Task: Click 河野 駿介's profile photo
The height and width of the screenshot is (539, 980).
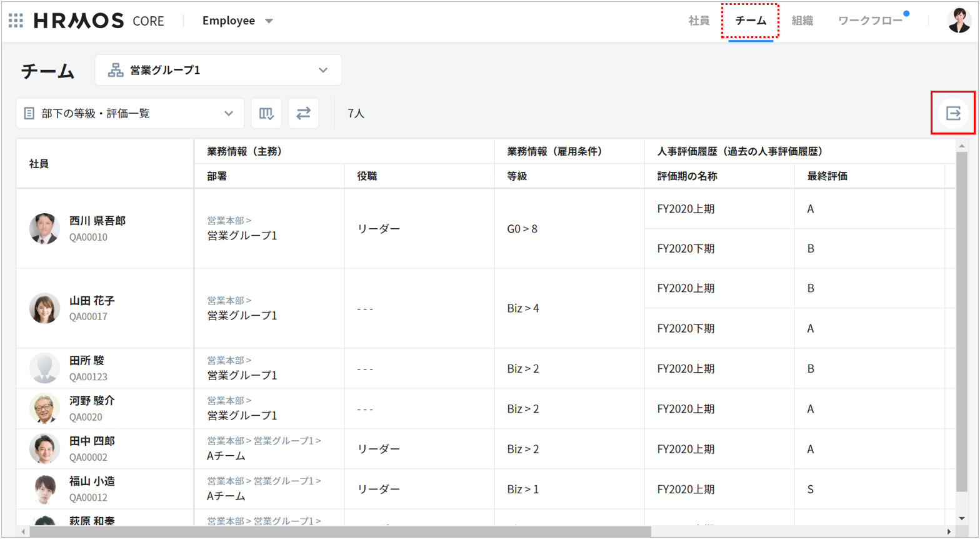Action: click(x=44, y=408)
